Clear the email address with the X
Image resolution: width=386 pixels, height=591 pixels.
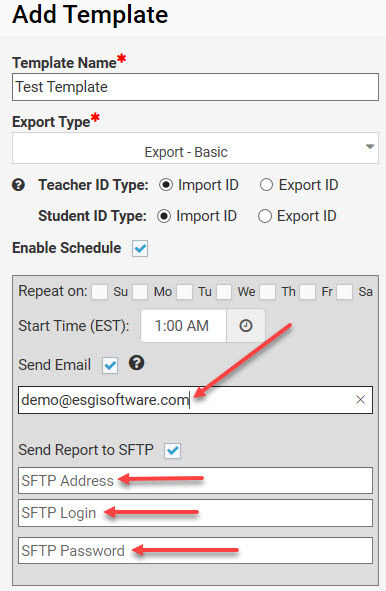pyautogui.click(x=360, y=400)
